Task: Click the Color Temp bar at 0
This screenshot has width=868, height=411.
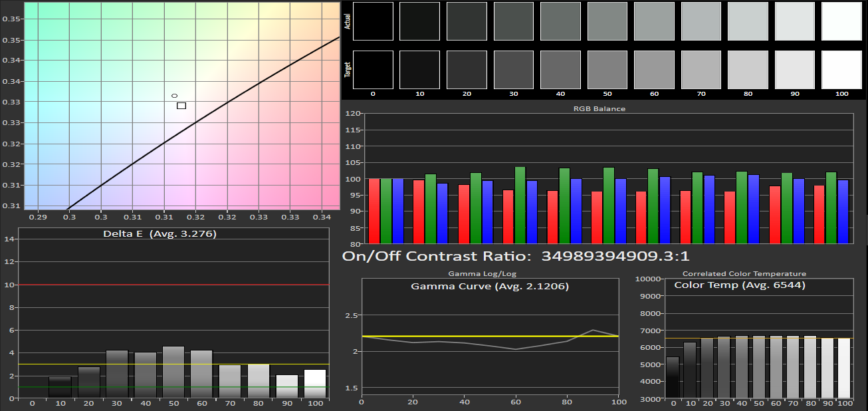Action: (x=673, y=377)
